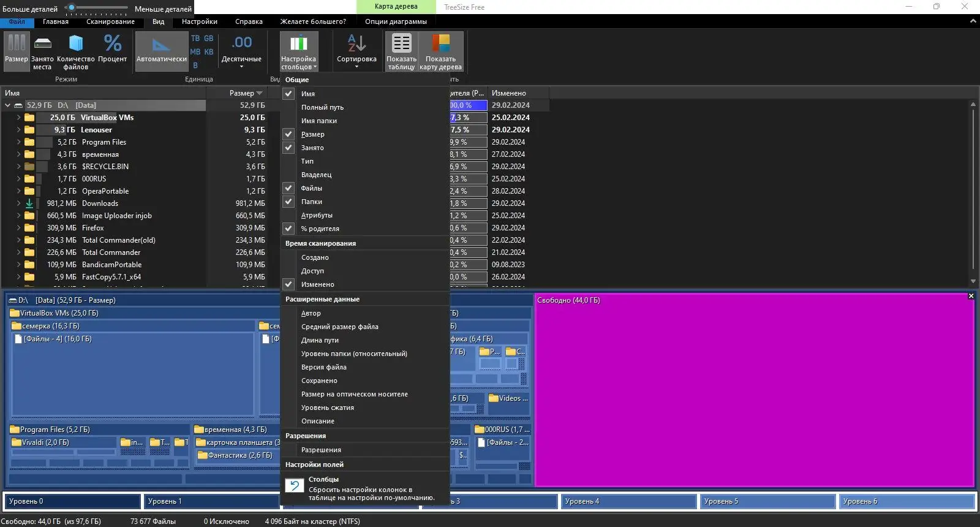980x527 pixels.
Task: Click the OperaPortable folder icon
Action: (x=29, y=191)
